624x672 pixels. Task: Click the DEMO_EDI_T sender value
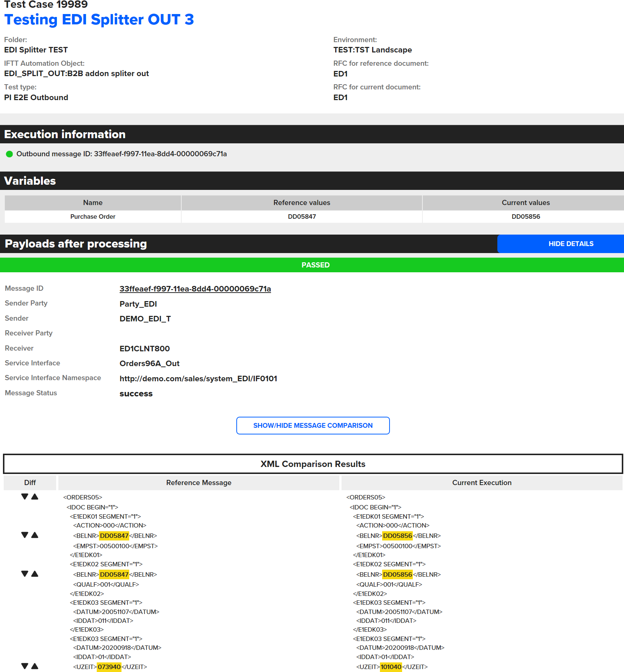[x=145, y=319]
